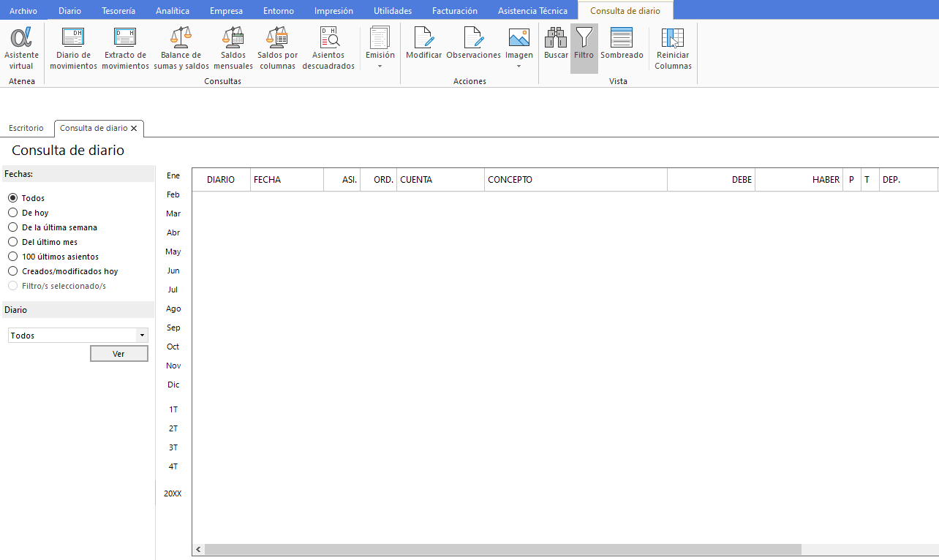Viewport: 939px width, 560px height.
Task: Filter by month Nov
Action: tap(173, 366)
